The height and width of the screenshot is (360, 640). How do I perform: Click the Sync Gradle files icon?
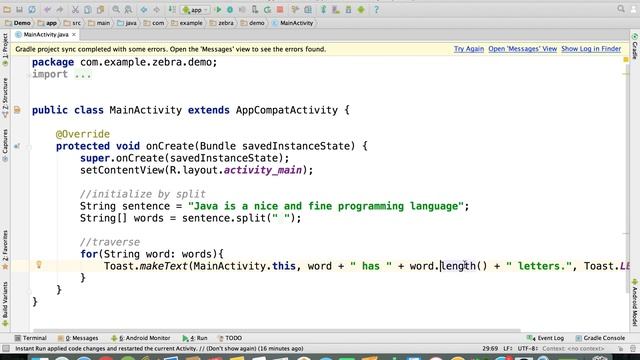pyautogui.click(x=324, y=9)
